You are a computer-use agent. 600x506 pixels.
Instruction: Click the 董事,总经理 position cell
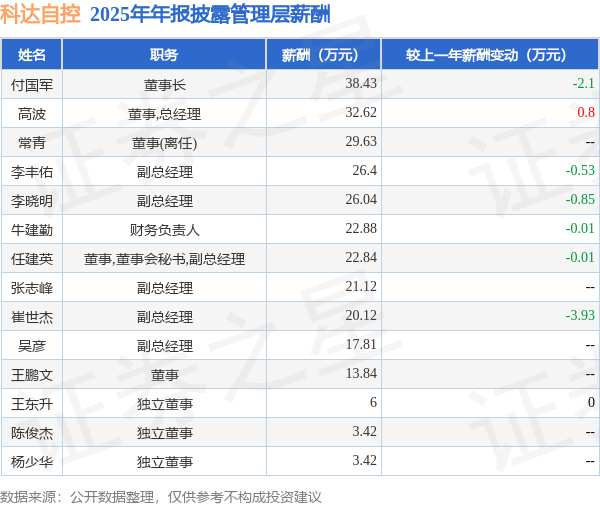point(165,114)
